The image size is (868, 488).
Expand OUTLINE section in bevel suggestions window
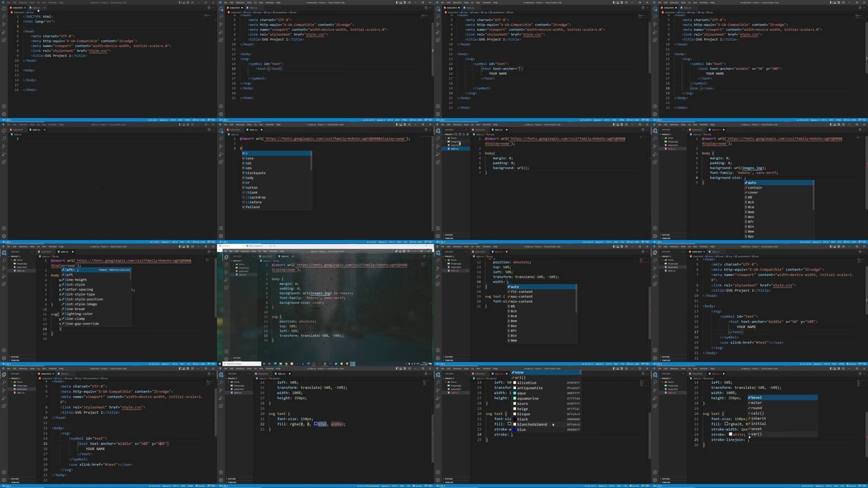tap(674, 479)
